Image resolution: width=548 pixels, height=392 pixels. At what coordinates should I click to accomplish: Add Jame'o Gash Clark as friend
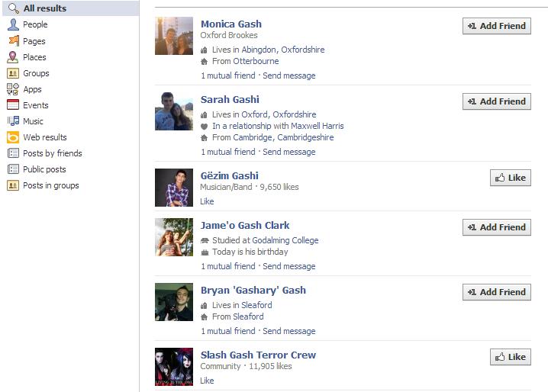(x=497, y=227)
